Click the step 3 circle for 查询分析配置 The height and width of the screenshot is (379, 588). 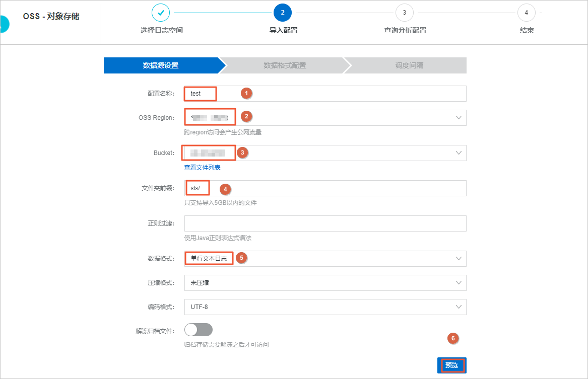pos(404,13)
